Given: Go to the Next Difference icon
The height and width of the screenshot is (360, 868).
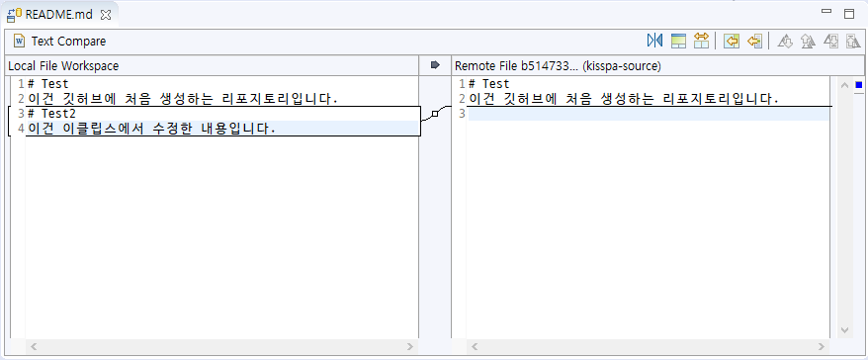Looking at the screenshot, I should coord(785,41).
